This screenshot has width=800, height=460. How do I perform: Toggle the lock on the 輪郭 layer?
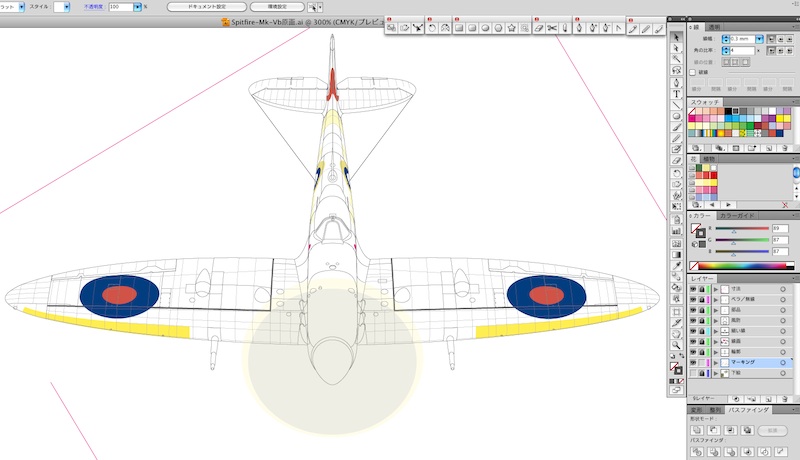[702, 352]
